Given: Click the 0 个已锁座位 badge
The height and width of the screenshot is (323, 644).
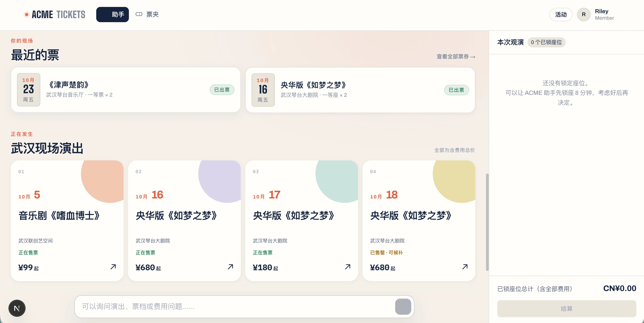Looking at the screenshot, I should pos(546,42).
